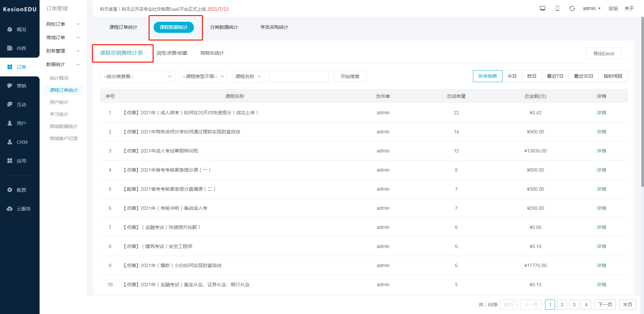This screenshot has height=314, width=644.
Task: Click the 科汛云开店 announcement link
Action: [x=164, y=9]
